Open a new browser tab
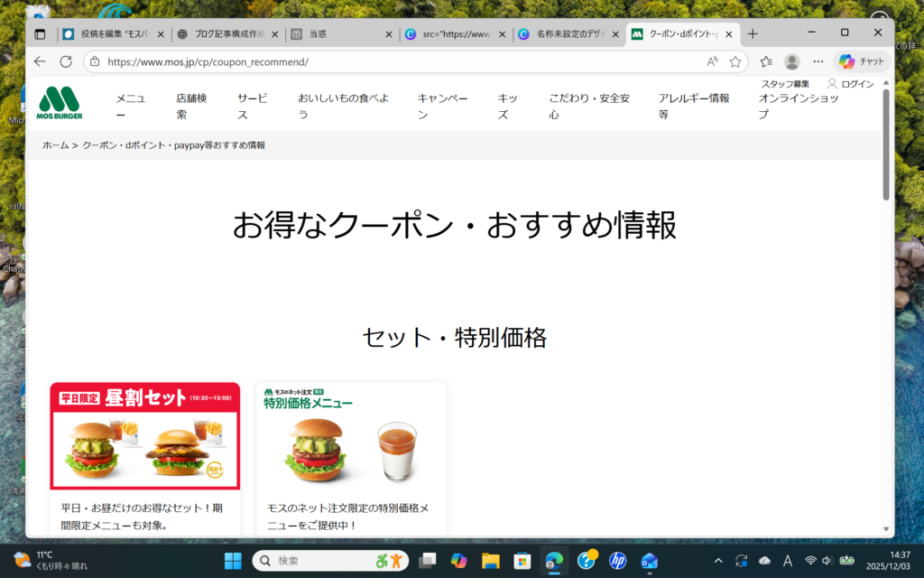924x578 pixels. (753, 33)
